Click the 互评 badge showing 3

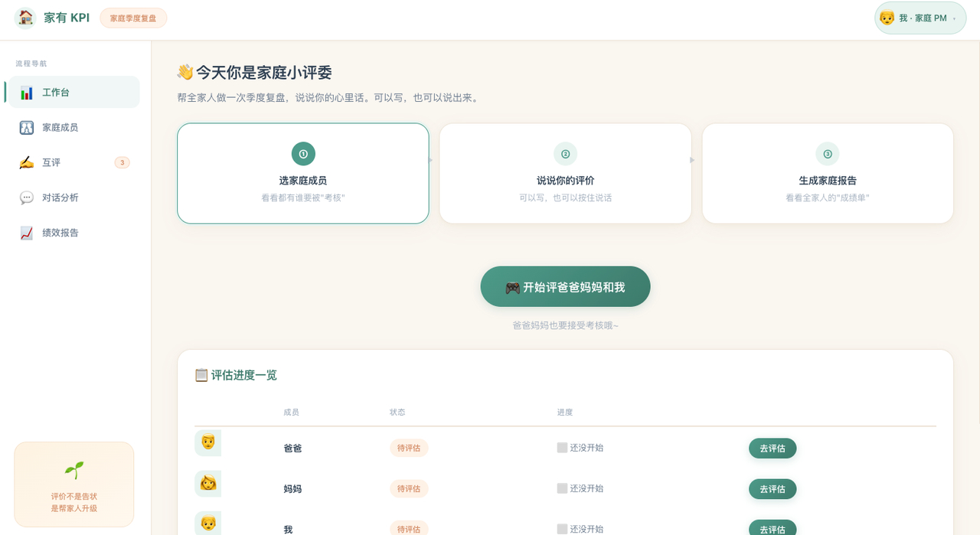(x=122, y=162)
